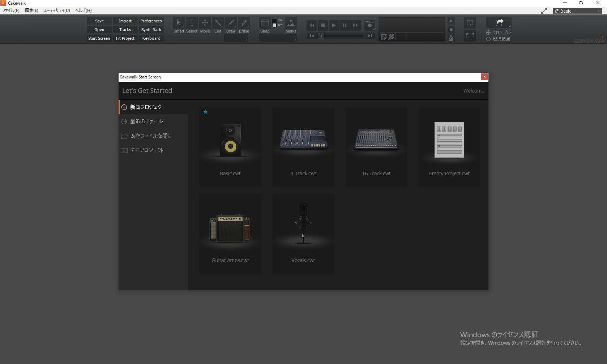Start recording with the Record button

click(x=369, y=25)
